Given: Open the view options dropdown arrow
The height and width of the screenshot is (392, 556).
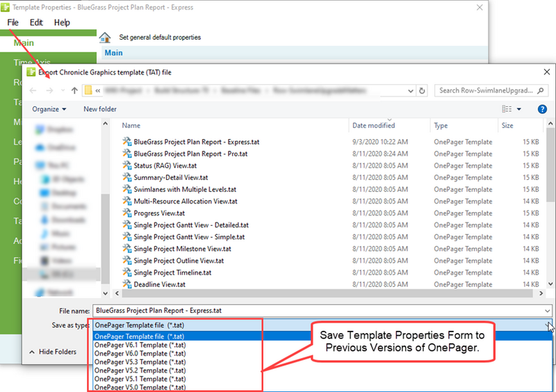Looking at the screenshot, I should 518,109.
